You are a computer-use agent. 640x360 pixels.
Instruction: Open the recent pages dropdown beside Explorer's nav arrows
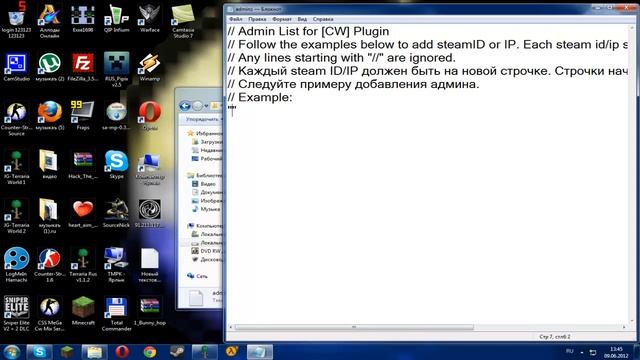pyautogui.click(x=206, y=106)
